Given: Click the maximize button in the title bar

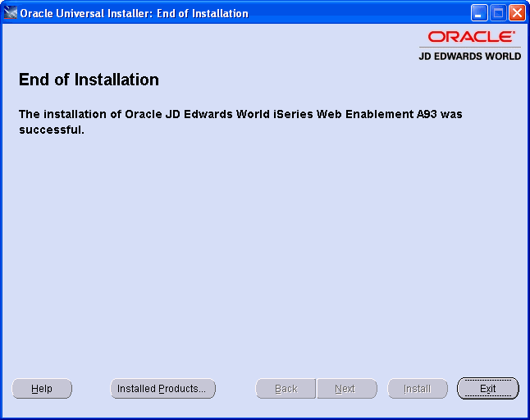Looking at the screenshot, I should click(498, 13).
